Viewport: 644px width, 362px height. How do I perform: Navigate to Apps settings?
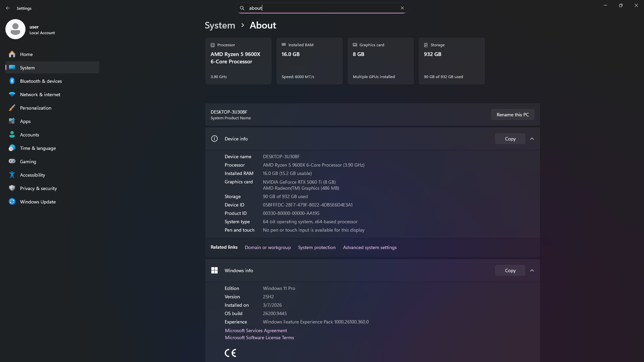(x=52, y=121)
